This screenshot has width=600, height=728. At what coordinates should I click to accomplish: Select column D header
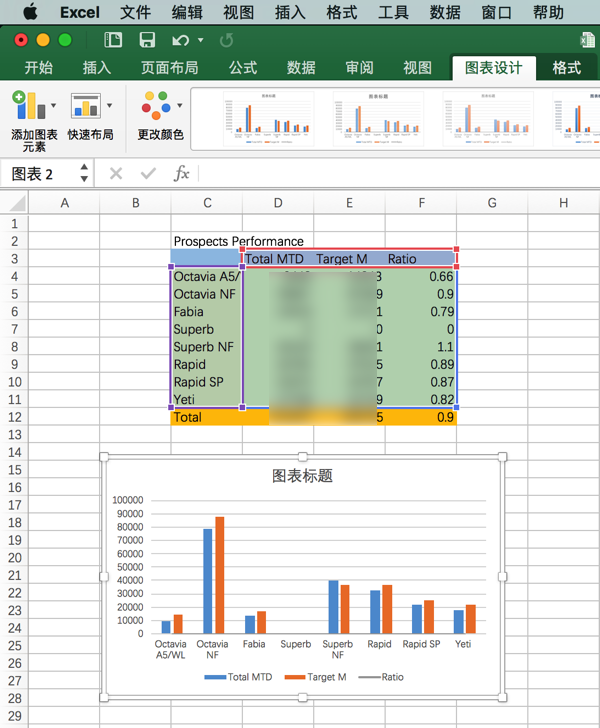pos(278,203)
